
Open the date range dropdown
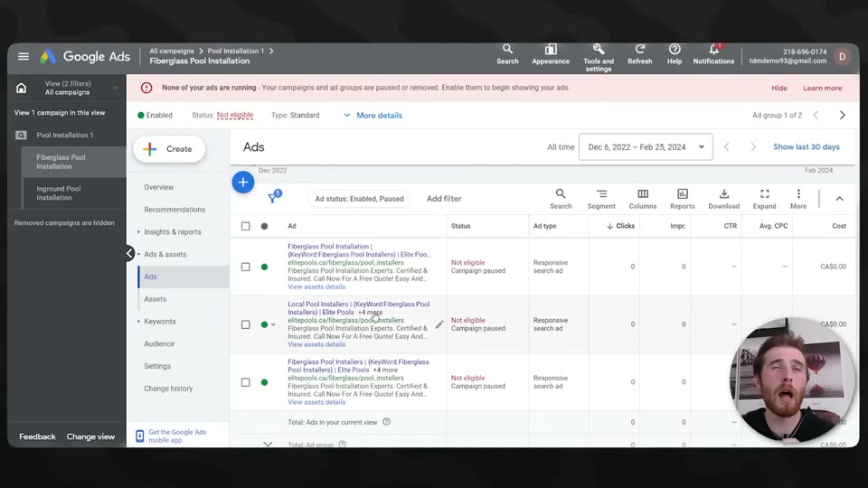tap(646, 147)
